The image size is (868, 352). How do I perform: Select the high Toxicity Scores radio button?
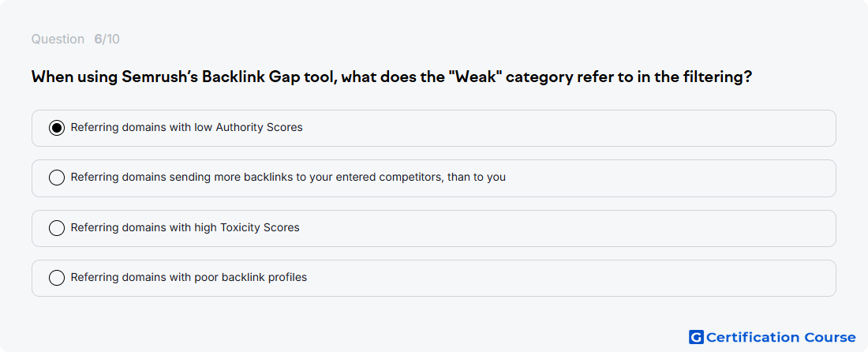coord(57,228)
